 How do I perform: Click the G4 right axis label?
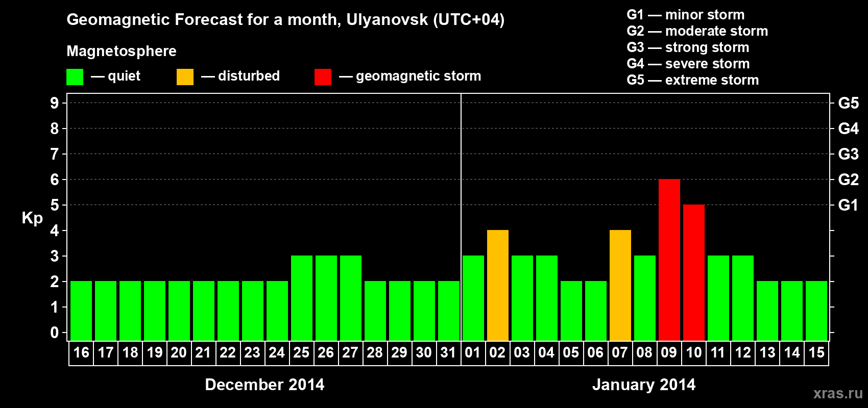pos(849,129)
